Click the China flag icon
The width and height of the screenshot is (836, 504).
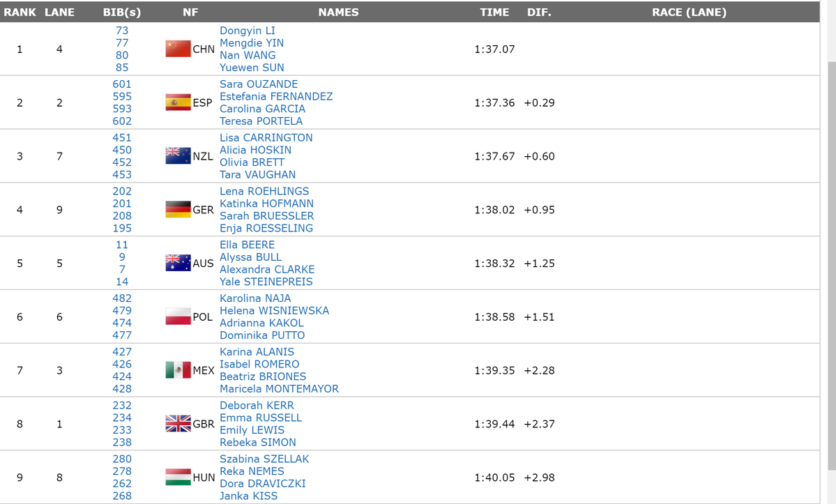(x=178, y=49)
